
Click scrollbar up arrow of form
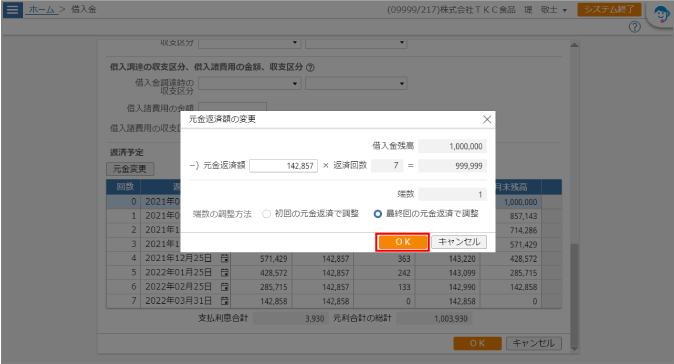pyautogui.click(x=574, y=45)
